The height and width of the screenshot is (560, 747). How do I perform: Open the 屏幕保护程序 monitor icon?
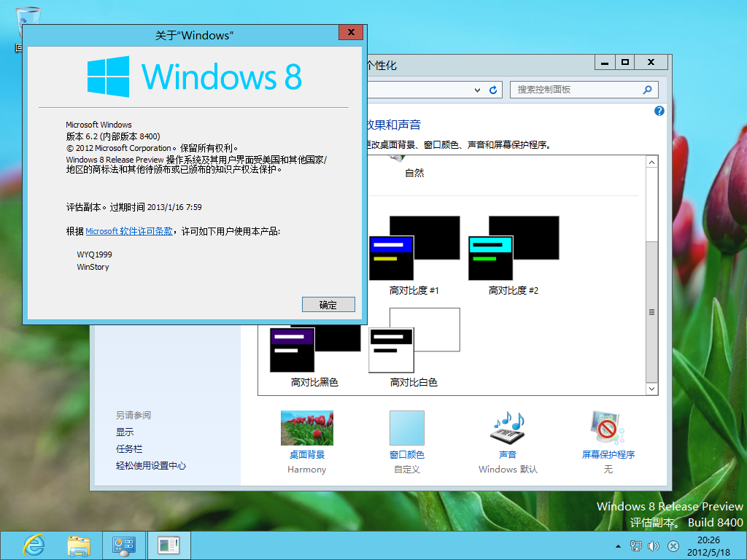click(x=608, y=427)
